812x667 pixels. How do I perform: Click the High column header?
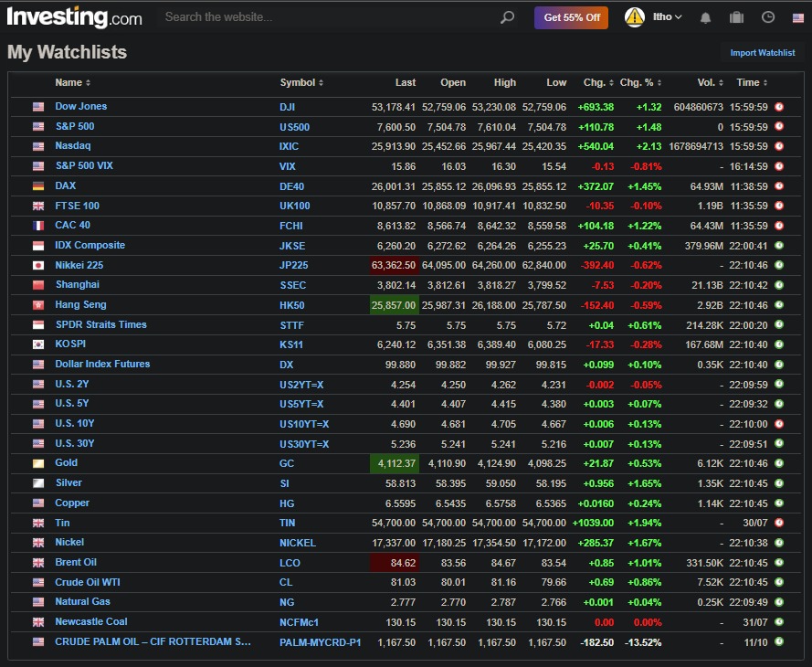pyautogui.click(x=505, y=82)
